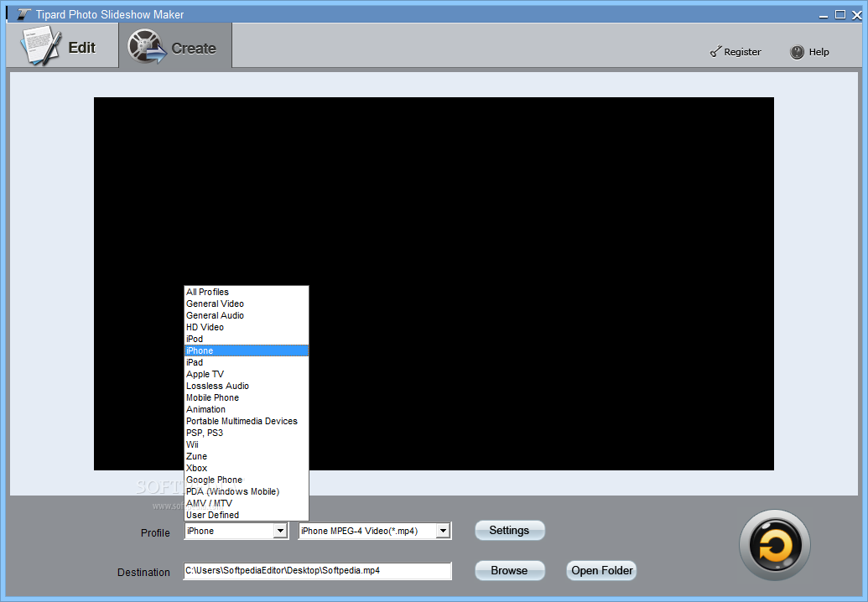The image size is (868, 602).
Task: Select All Profiles from the profile list
Action: (x=246, y=292)
